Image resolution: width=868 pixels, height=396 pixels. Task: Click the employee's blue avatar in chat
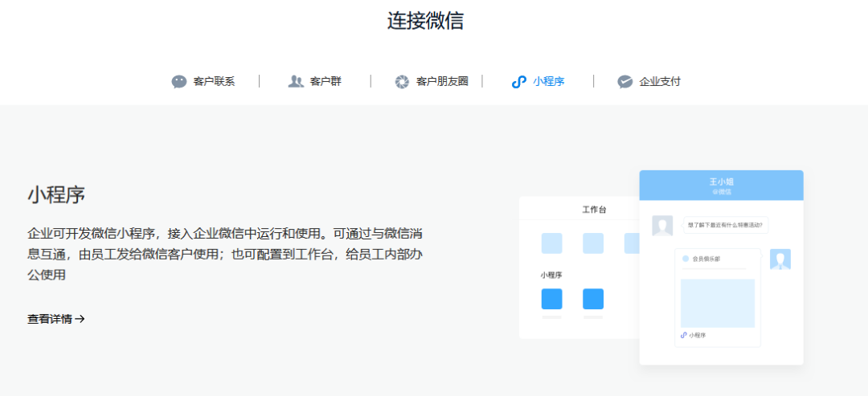click(780, 259)
